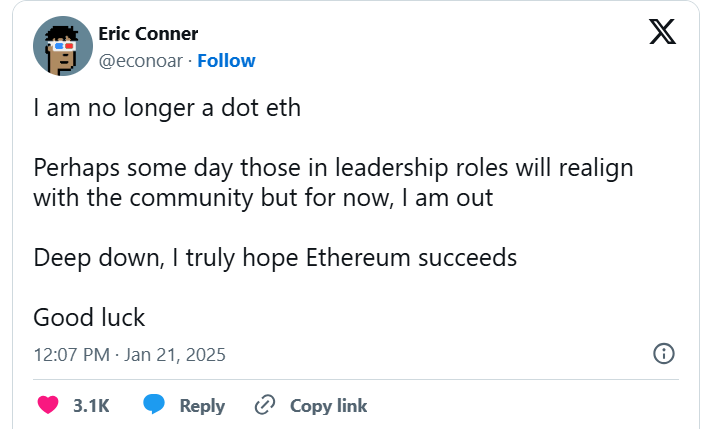
Task: Click the blue reply speech bubble icon
Action: 153,405
